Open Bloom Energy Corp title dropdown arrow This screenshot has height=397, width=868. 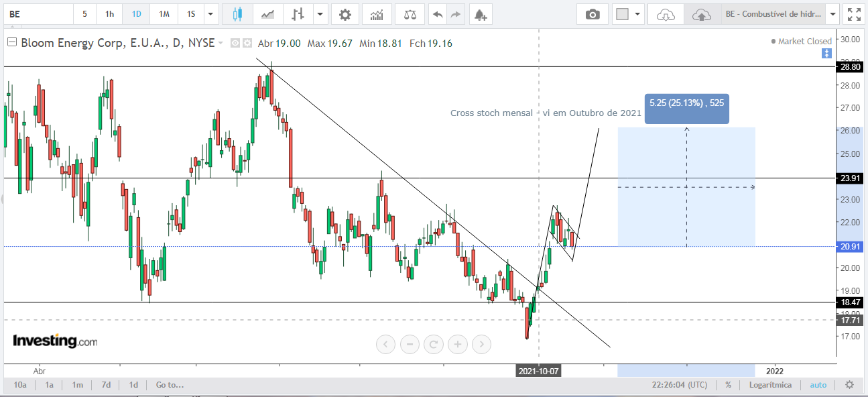pos(221,43)
